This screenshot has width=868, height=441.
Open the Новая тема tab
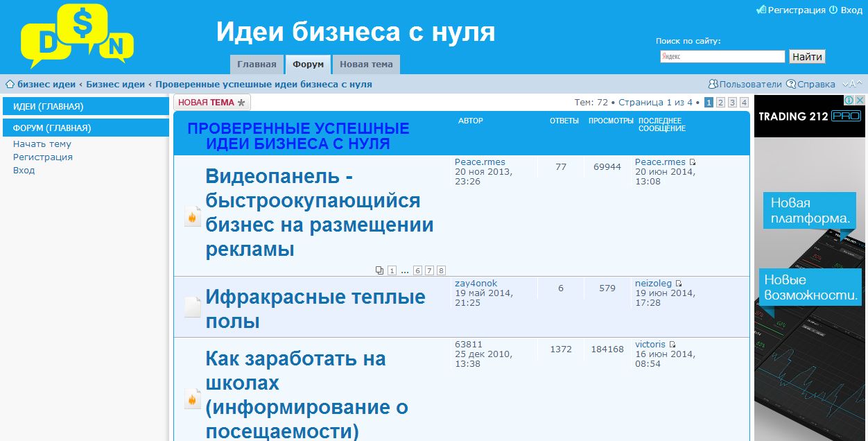(366, 64)
